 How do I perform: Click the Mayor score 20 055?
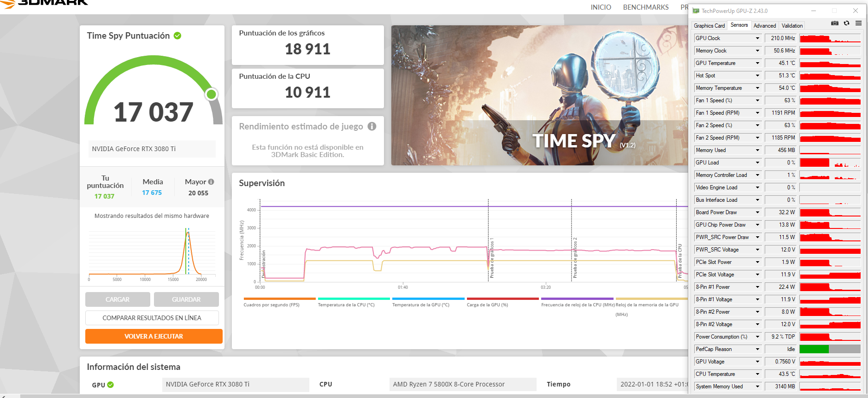198,193
